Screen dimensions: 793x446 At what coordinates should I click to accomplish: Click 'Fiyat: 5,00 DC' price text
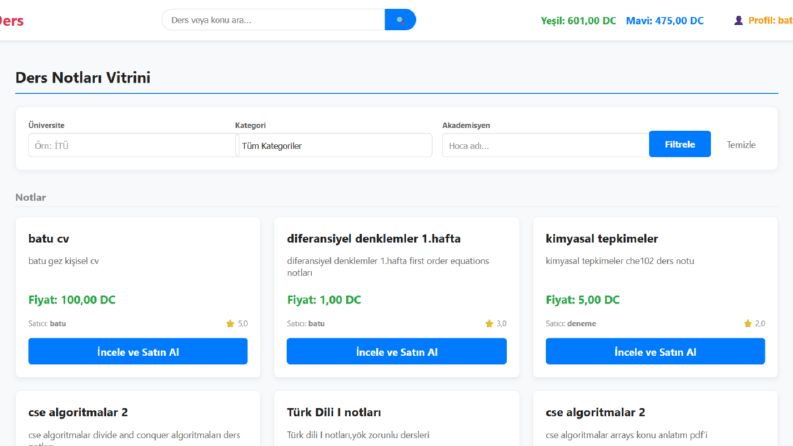click(583, 300)
